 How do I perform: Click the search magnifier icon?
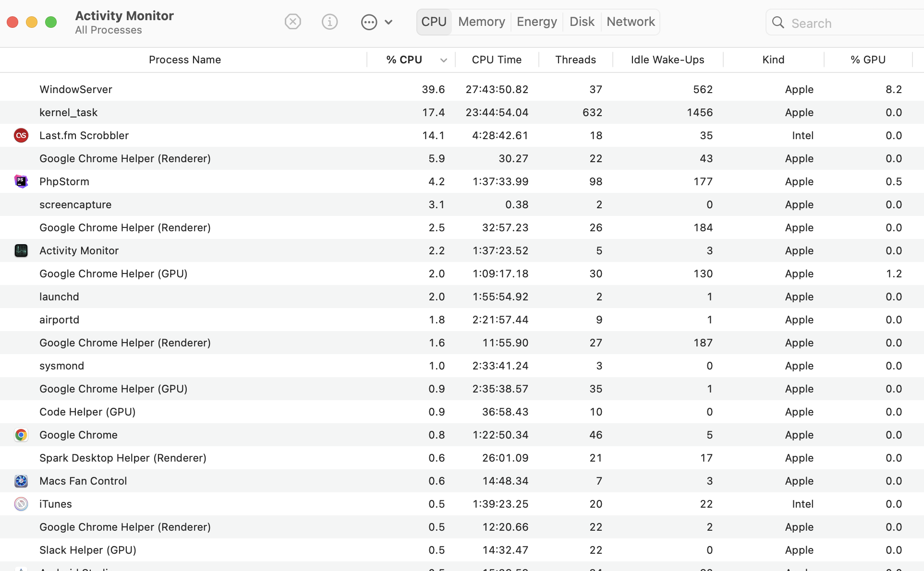pyautogui.click(x=778, y=23)
